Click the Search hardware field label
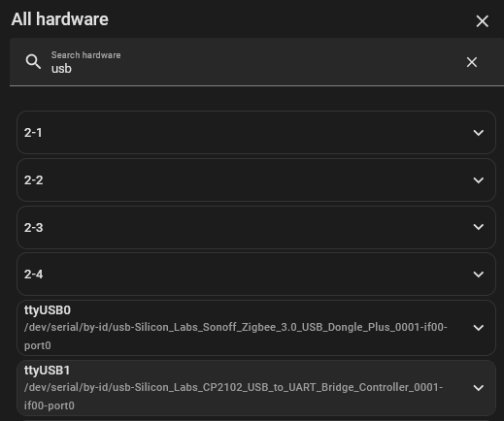Screen dimensions: 504x421 pos(85,55)
